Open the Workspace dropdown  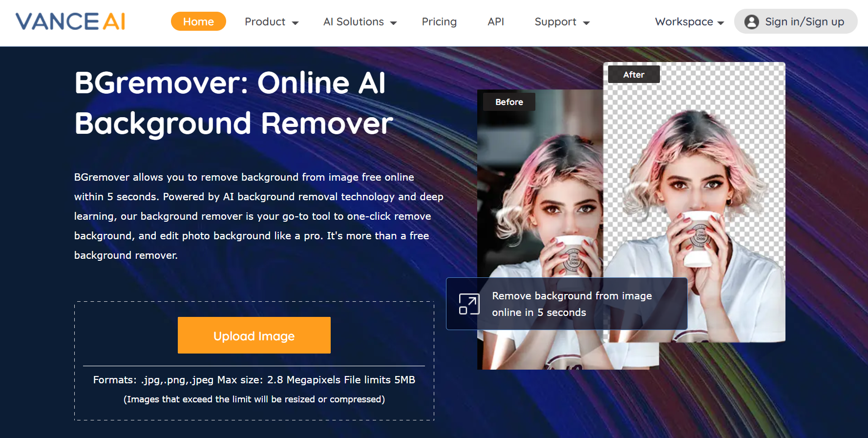689,22
